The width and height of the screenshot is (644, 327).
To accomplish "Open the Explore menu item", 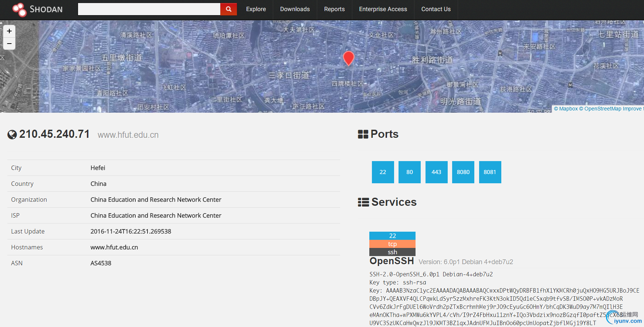I will pyautogui.click(x=256, y=9).
